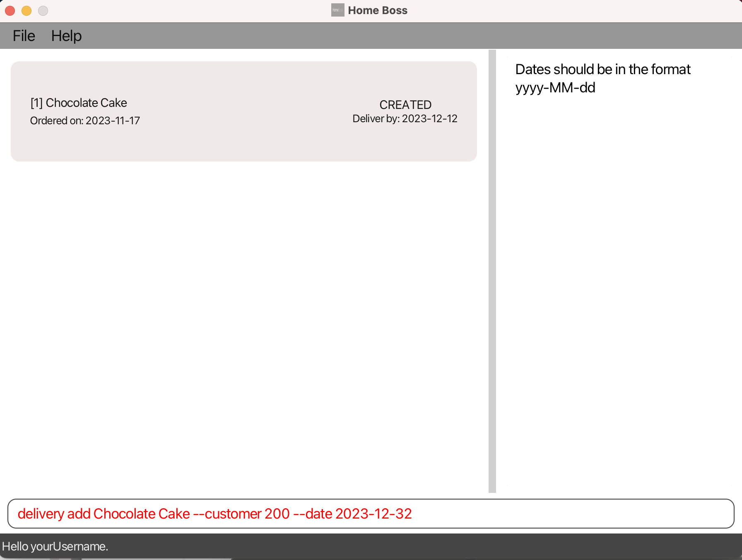Open the File menu

pos(24,36)
